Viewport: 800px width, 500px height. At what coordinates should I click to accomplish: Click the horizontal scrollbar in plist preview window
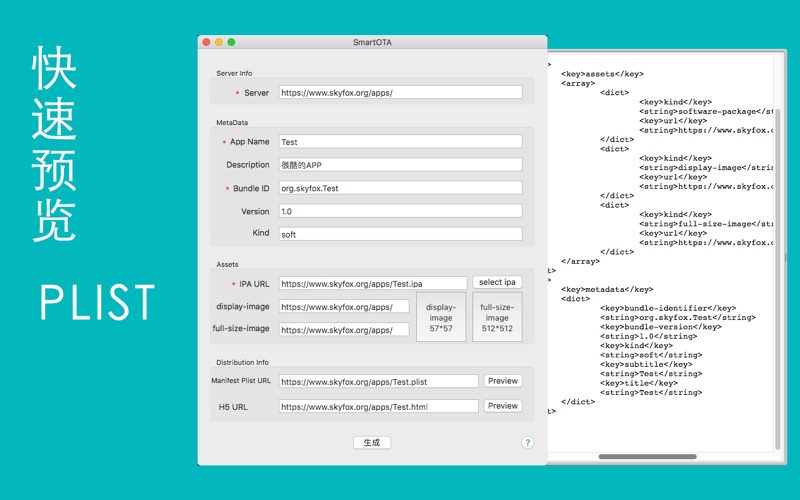point(647,457)
